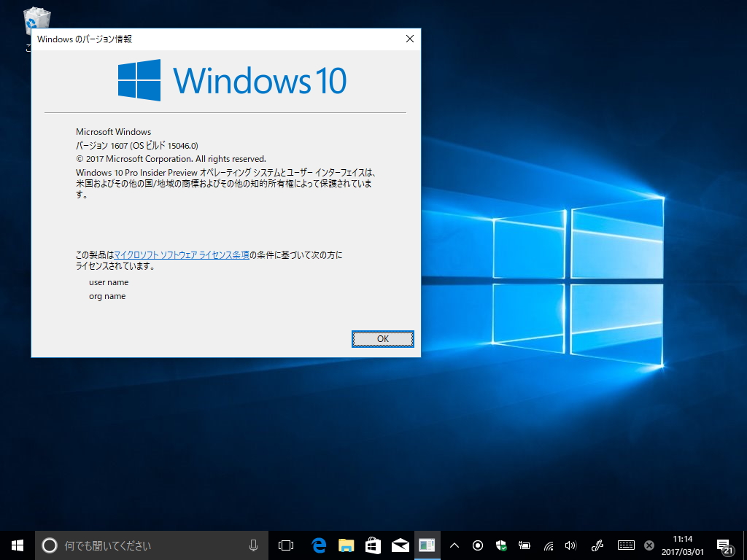Screen dimensions: 747x560
Task: Open Microsoft Edge from the taskbar
Action: 318,545
